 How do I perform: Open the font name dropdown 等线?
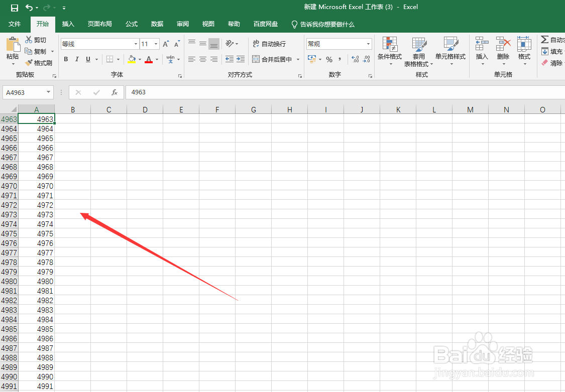coord(136,44)
